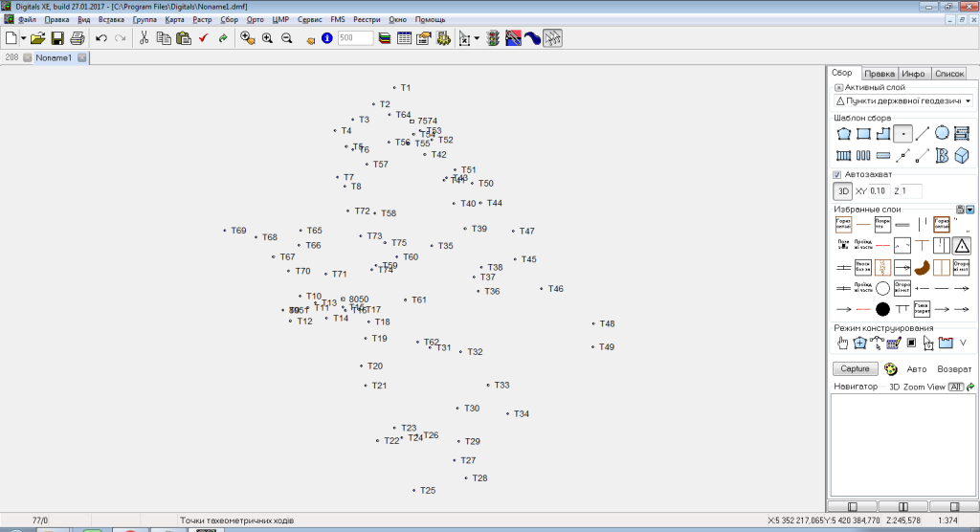Screen dimensions: 980x532
Task: Click the hand icon in construction mode
Action: [x=843, y=343]
